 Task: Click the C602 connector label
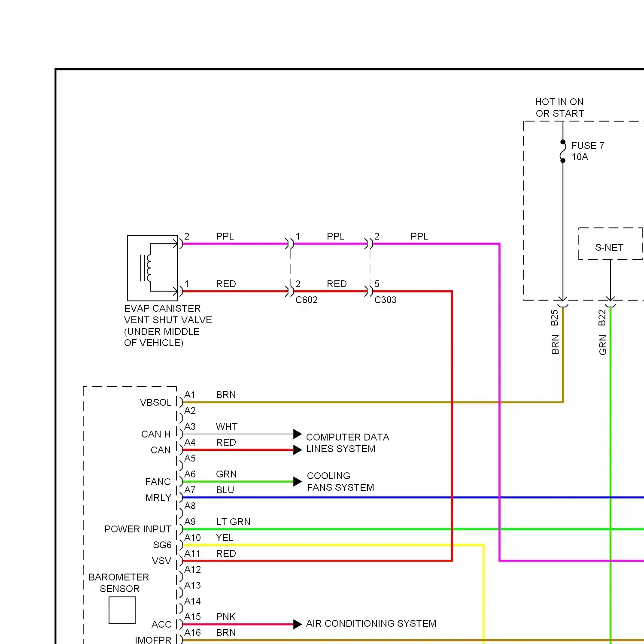(x=307, y=300)
